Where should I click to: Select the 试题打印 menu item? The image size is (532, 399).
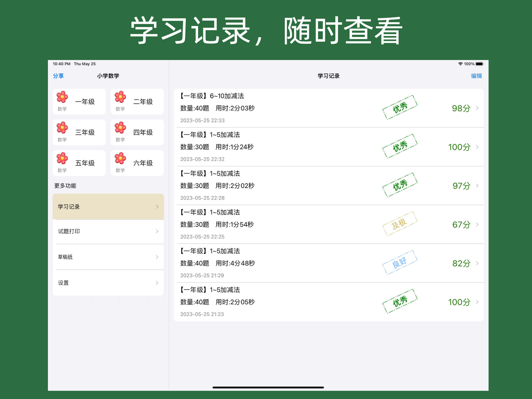[108, 231]
